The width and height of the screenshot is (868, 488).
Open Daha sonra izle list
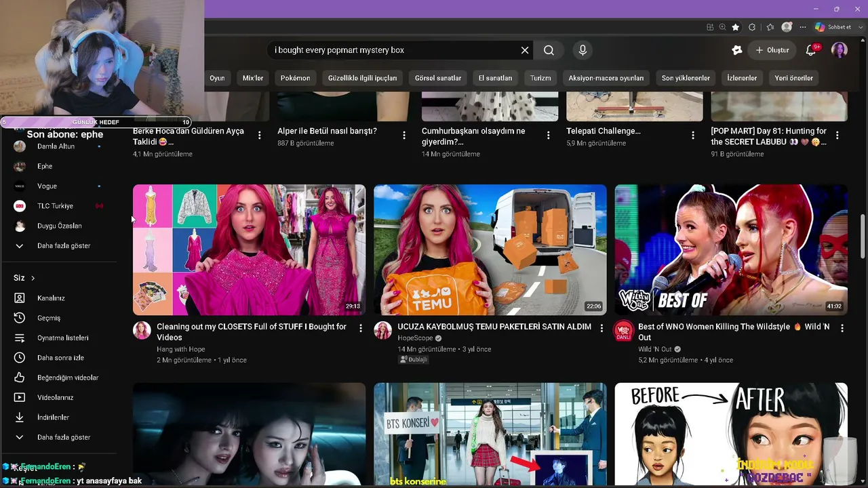[60, 358]
